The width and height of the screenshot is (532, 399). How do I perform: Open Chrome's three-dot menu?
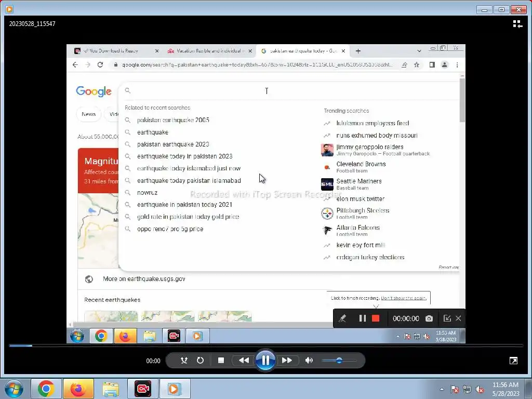457,65
